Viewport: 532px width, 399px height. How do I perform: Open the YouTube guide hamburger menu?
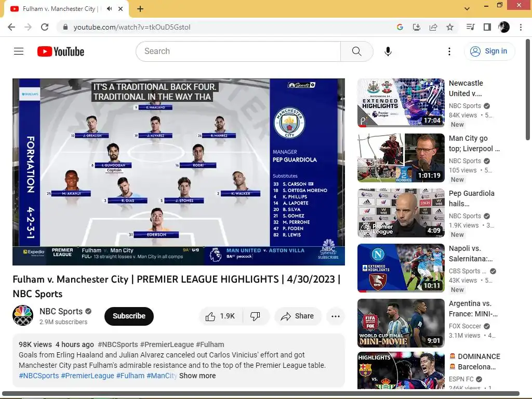pos(19,51)
